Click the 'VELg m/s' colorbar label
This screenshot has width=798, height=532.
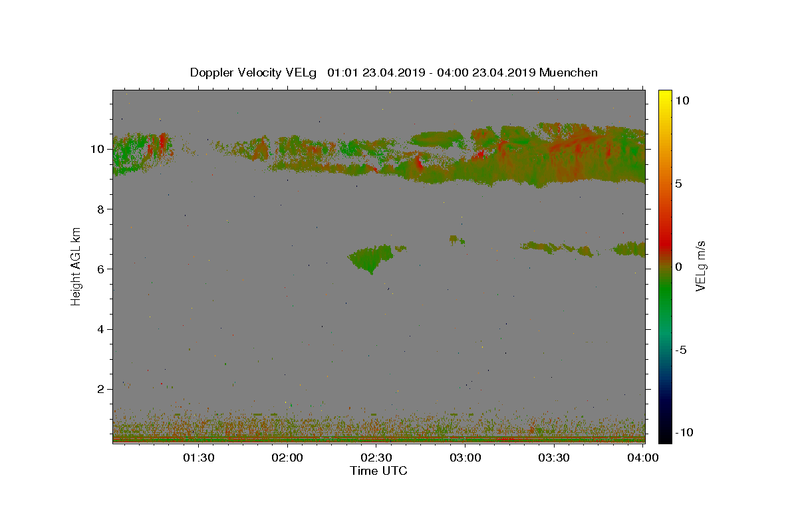coord(700,267)
